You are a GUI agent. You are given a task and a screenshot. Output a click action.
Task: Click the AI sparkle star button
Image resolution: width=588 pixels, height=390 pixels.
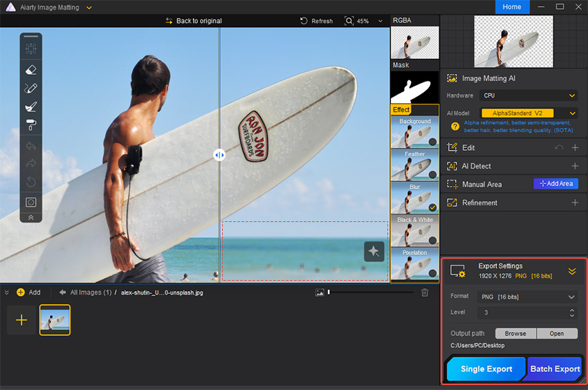(374, 251)
